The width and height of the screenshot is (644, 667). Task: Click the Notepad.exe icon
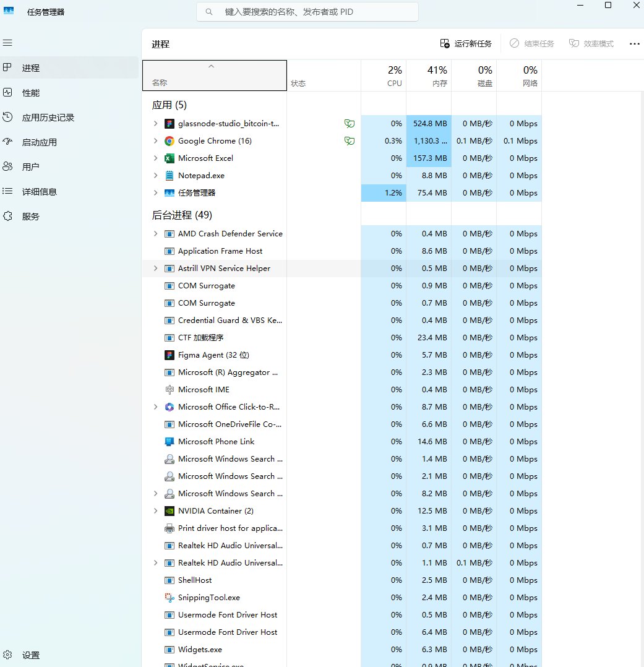(x=170, y=176)
